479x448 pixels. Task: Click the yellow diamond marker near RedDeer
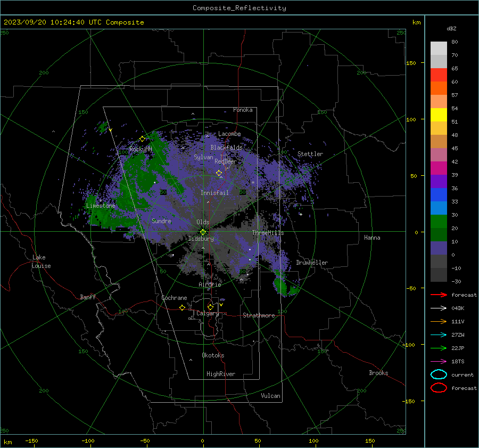coord(219,173)
